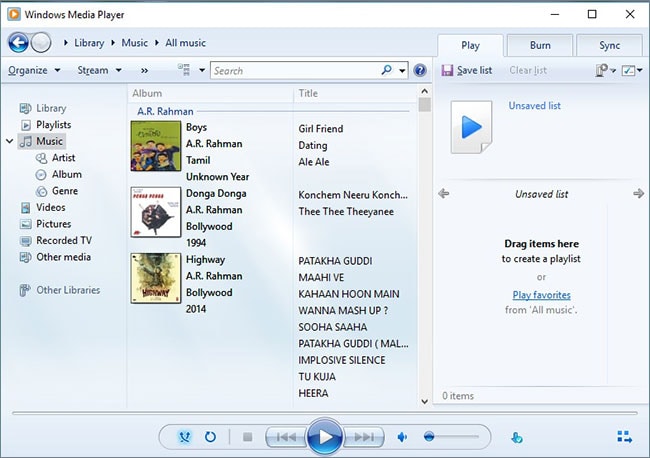Image resolution: width=650 pixels, height=458 pixels.
Task: Click All music in breadcrumb
Action: tap(185, 43)
